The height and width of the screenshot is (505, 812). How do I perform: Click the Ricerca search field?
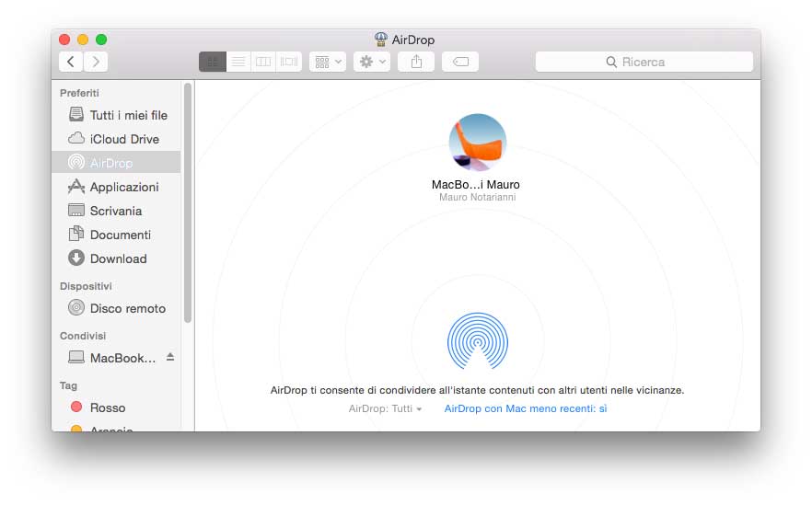pos(644,63)
